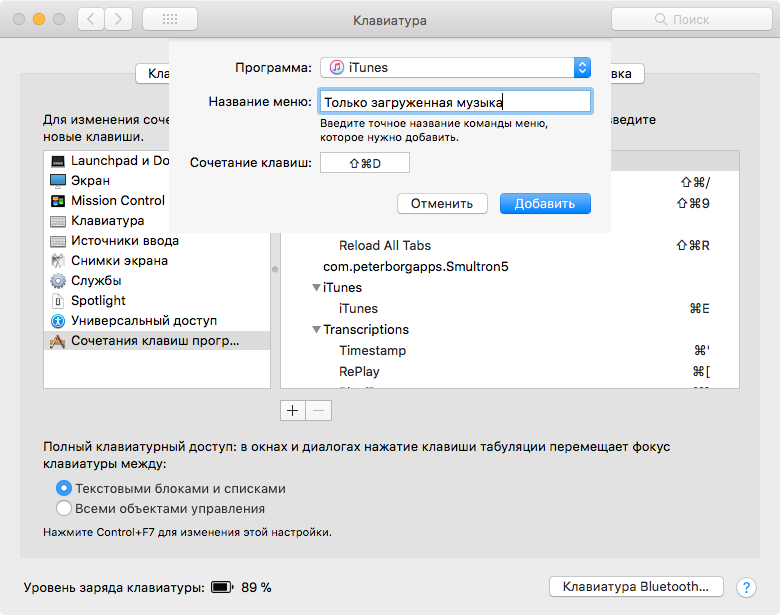Select the Источники ввода icon

(57, 241)
